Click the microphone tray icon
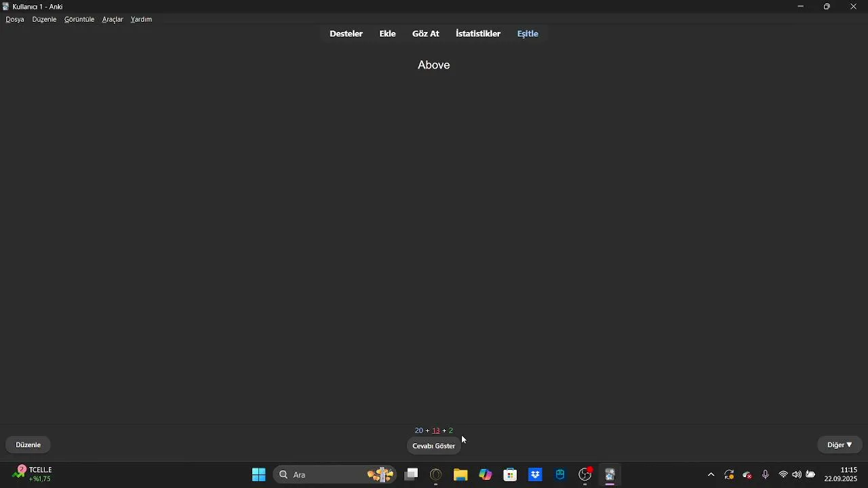868x488 pixels. (766, 476)
